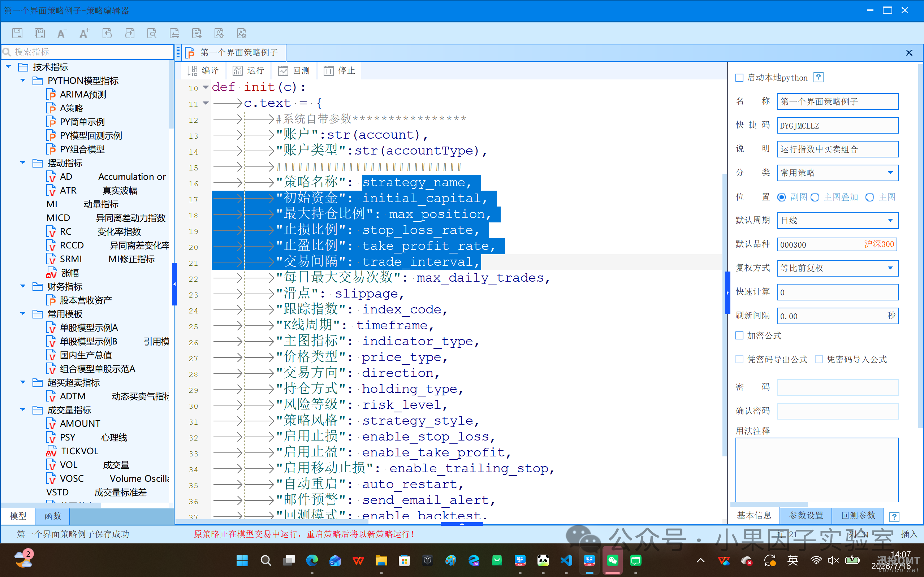This screenshot has height=577, width=924.
Task: Click the last formula settings gear icon
Action: point(242,33)
